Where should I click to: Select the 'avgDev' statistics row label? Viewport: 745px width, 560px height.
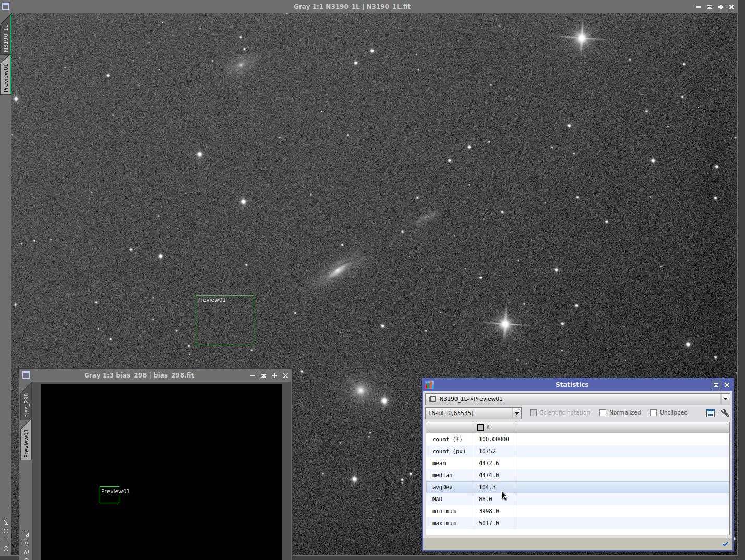pyautogui.click(x=442, y=487)
